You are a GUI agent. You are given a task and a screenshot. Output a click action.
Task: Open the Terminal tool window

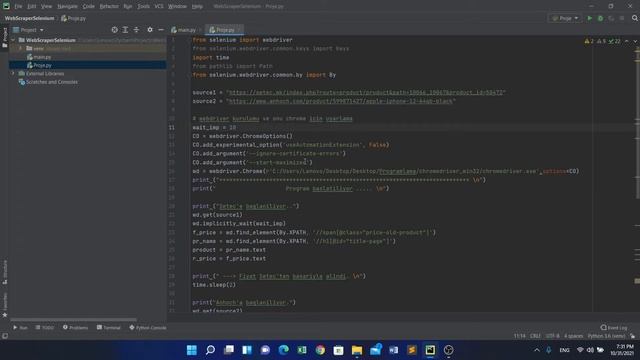click(x=109, y=327)
